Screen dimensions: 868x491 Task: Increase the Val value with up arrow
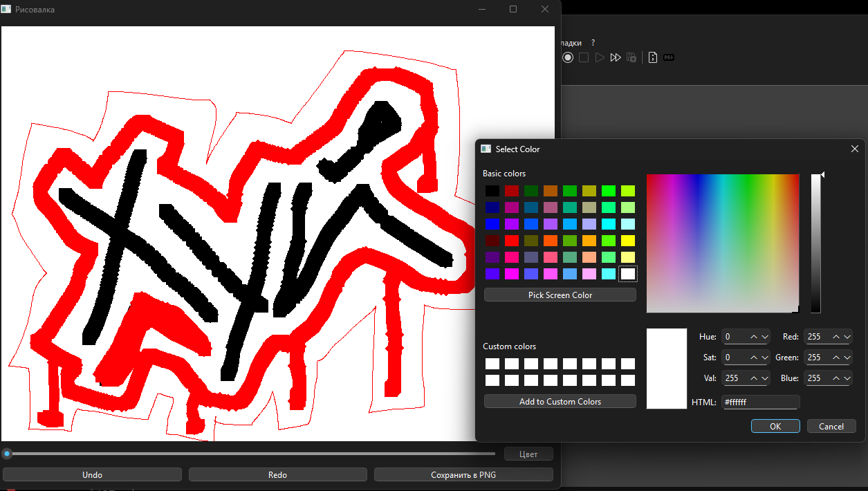(755, 378)
